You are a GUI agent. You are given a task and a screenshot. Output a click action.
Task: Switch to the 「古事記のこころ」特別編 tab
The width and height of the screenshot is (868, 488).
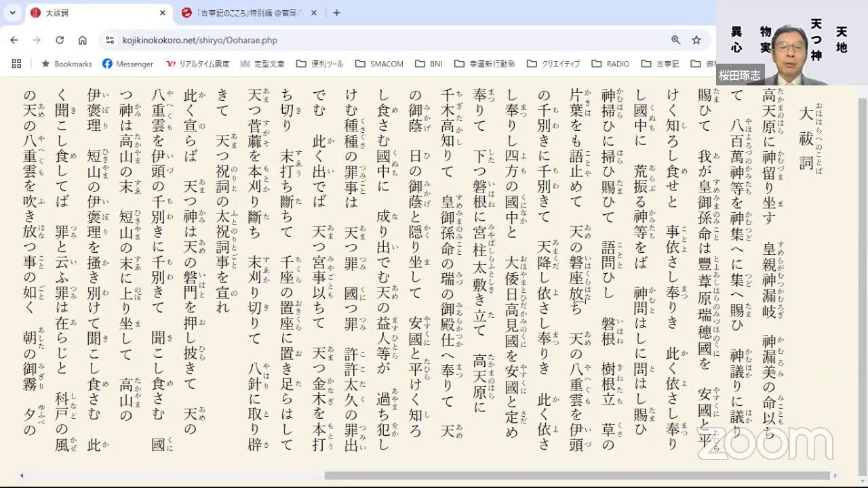pyautogui.click(x=250, y=13)
